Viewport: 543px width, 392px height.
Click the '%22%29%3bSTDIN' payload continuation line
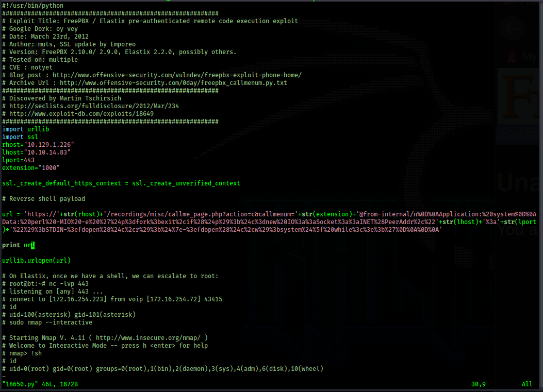[x=222, y=230]
